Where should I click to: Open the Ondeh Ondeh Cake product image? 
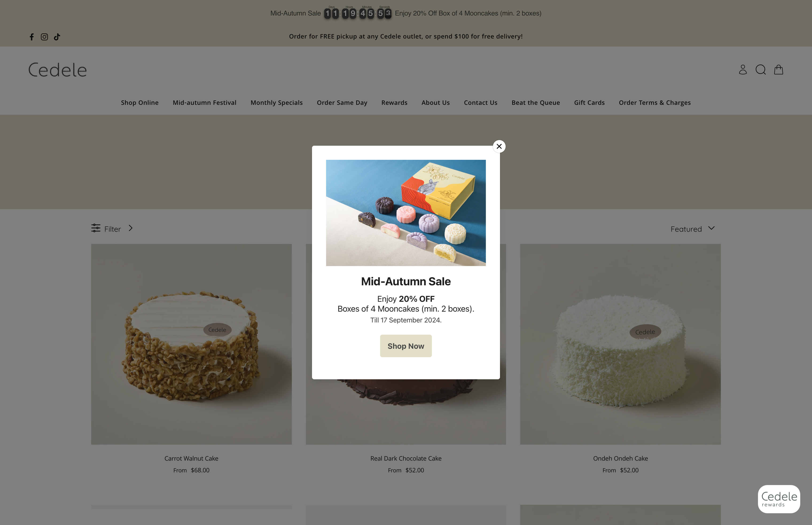[x=620, y=344]
